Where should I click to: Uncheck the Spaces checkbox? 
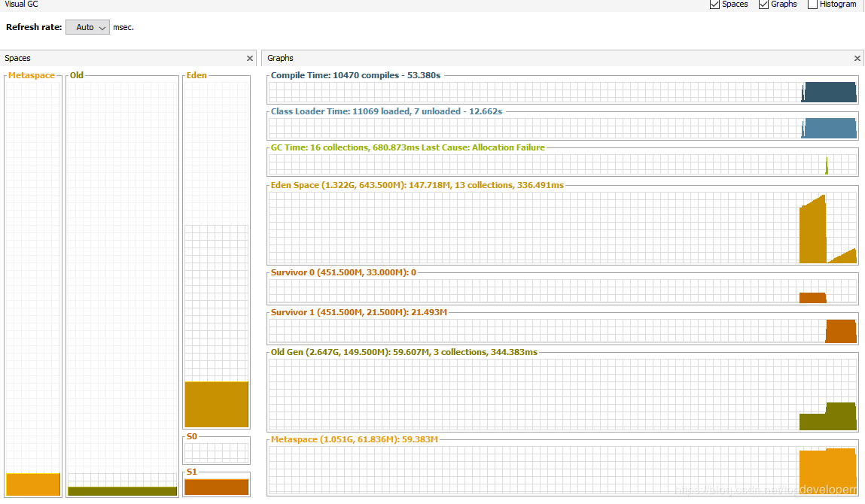(x=715, y=5)
